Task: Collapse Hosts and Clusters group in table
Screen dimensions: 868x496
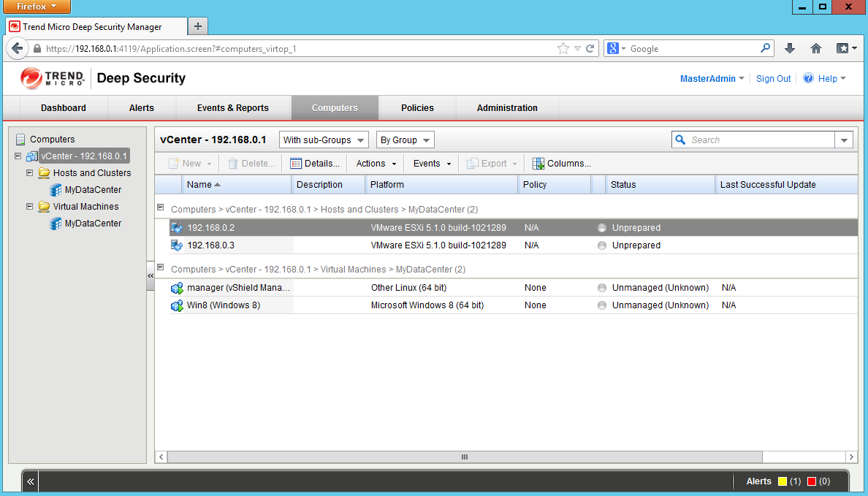Action: pyautogui.click(x=161, y=207)
